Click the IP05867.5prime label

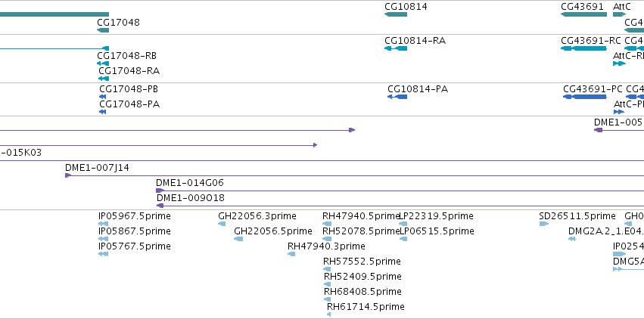[x=135, y=231]
